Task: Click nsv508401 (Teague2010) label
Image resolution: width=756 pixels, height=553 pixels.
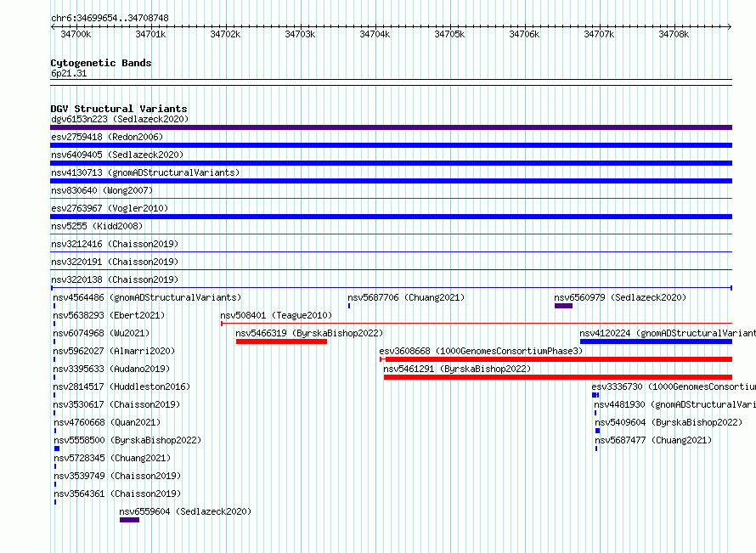Action: 276,315
